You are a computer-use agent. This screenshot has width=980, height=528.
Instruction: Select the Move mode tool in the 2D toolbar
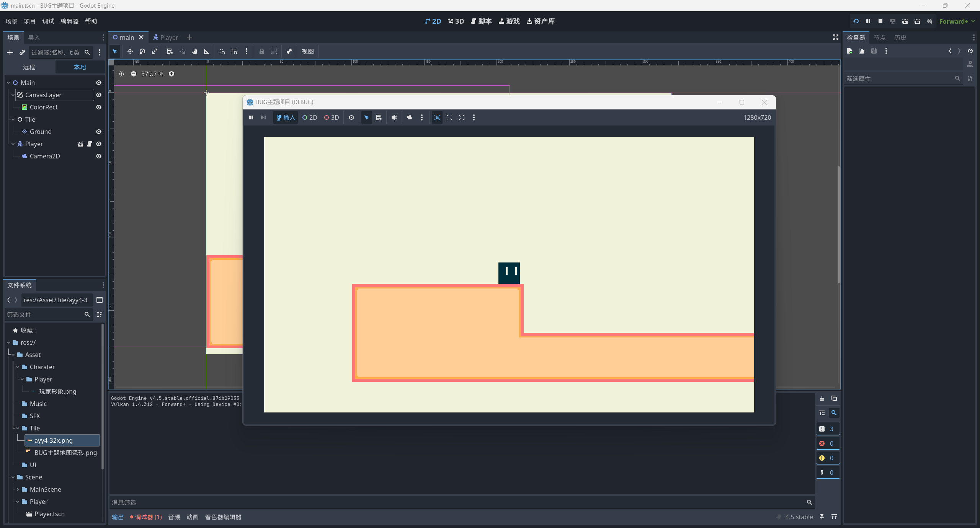click(x=130, y=51)
